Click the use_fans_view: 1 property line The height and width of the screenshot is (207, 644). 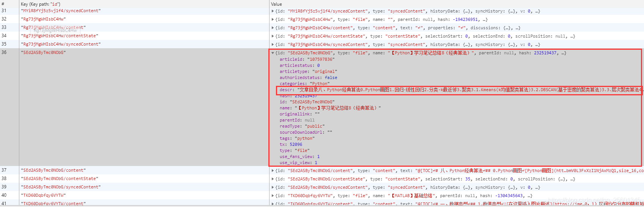point(299,156)
